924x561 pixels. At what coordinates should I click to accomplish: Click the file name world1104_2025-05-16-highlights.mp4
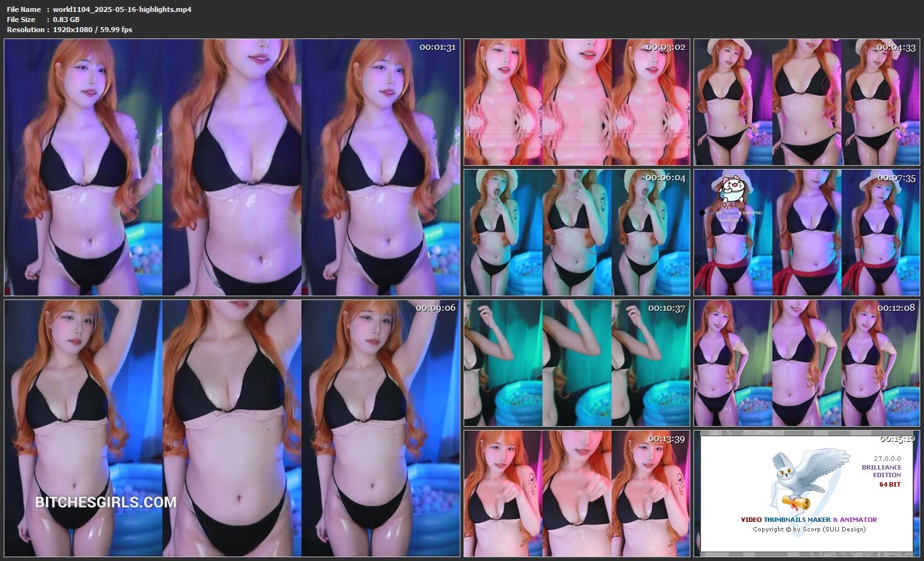[x=122, y=9]
